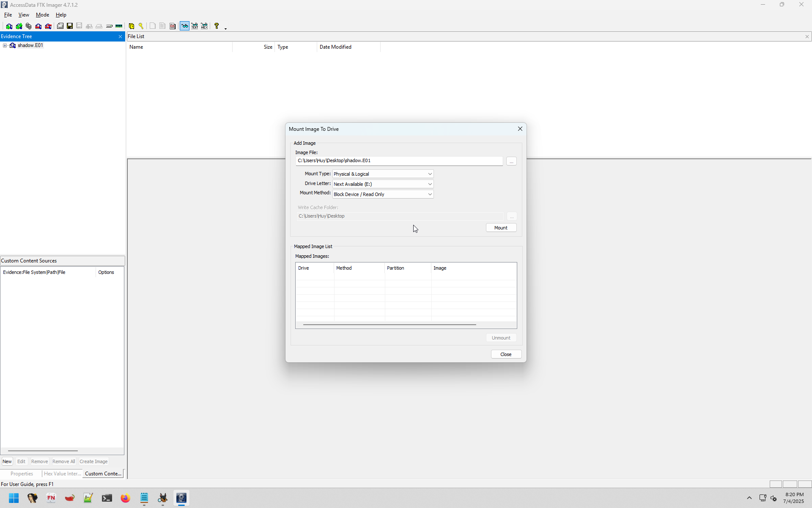
Task: Switch to the Properties tab
Action: pyautogui.click(x=22, y=474)
